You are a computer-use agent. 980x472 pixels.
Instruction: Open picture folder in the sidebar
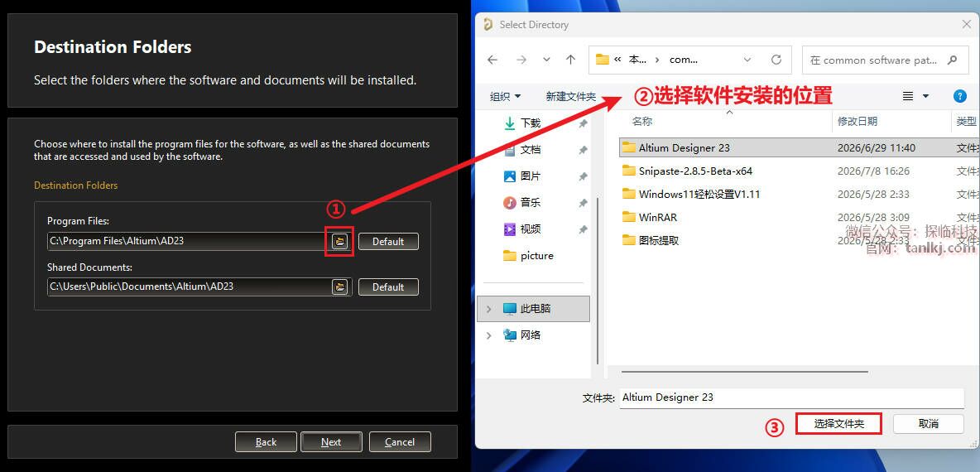pos(537,256)
